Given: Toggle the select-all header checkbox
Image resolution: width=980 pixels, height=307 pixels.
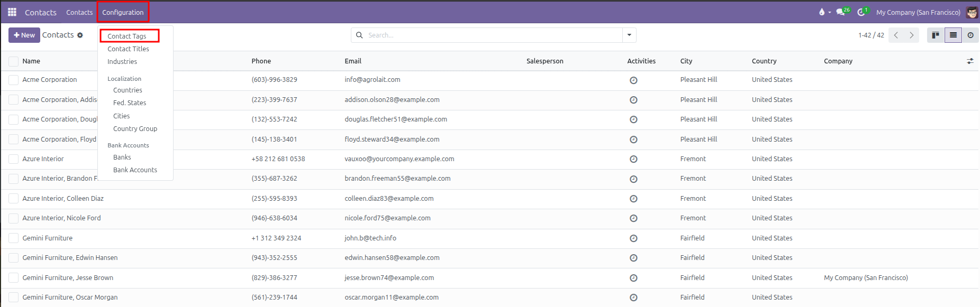Looking at the screenshot, I should click(x=13, y=61).
